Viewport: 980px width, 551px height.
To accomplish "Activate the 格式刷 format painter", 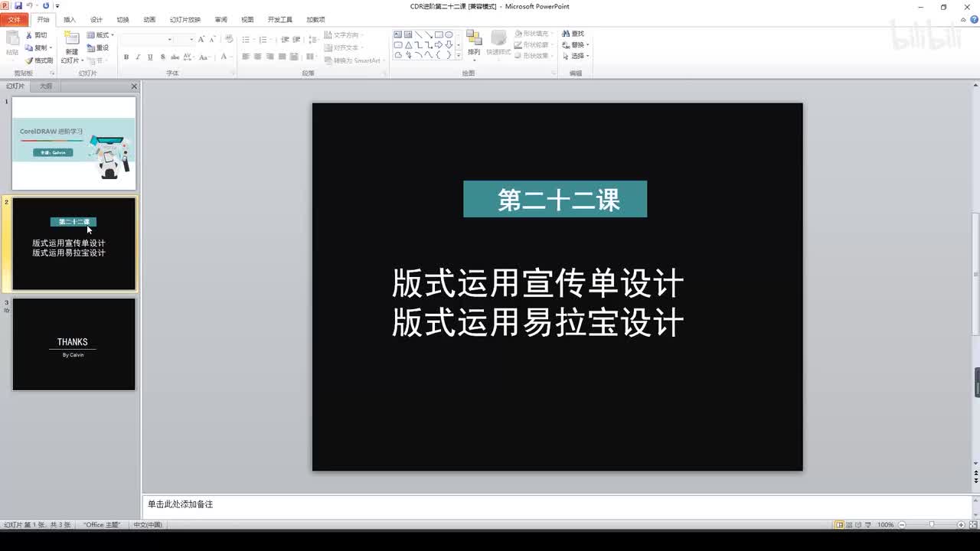I will (x=39, y=60).
